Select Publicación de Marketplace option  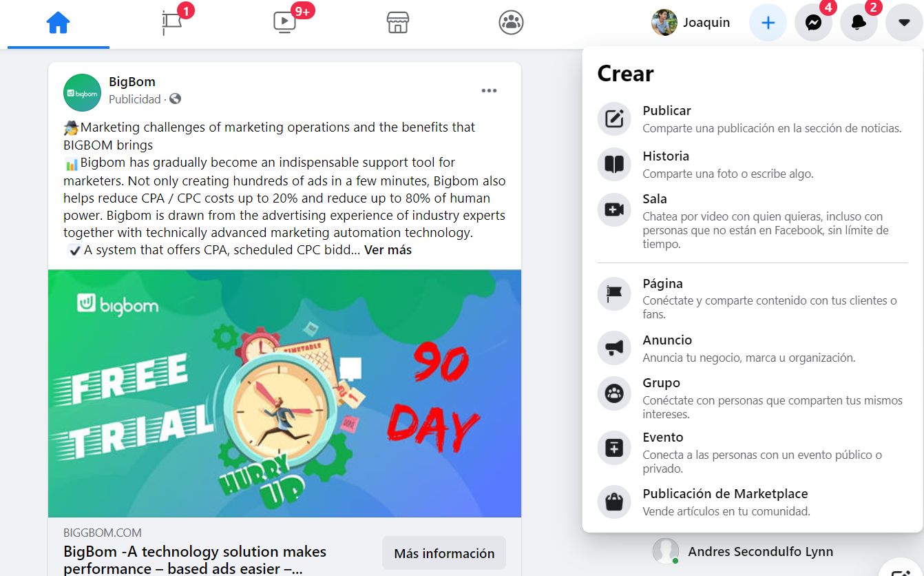[753, 502]
